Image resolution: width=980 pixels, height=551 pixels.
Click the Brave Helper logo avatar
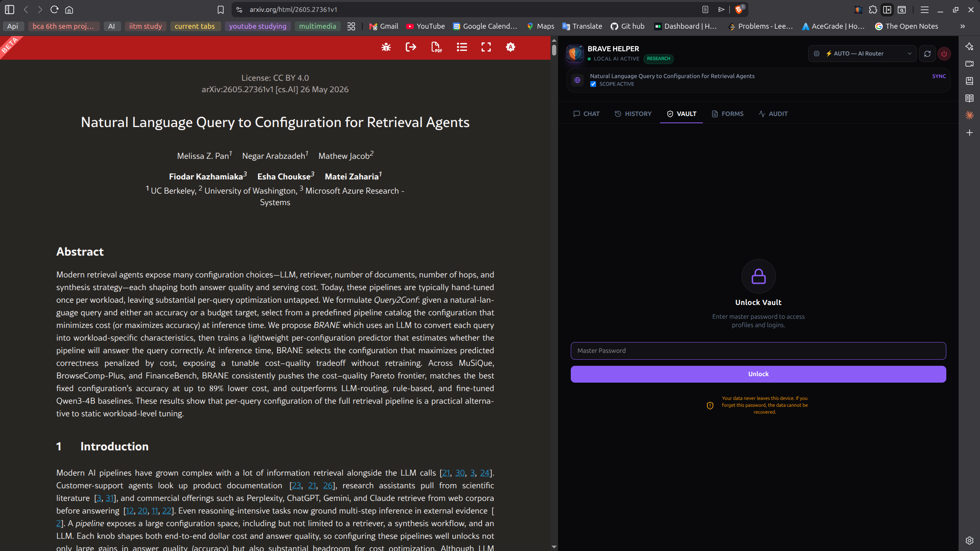(575, 54)
